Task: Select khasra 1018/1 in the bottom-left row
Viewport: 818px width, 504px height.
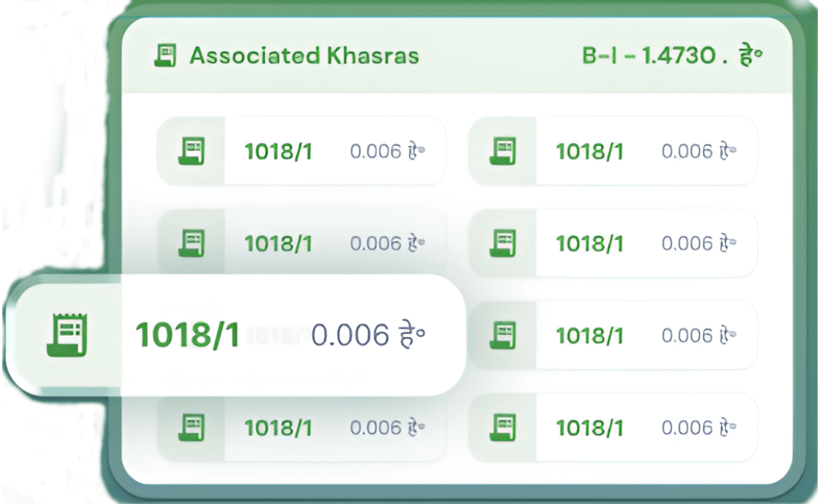Action: point(279,427)
